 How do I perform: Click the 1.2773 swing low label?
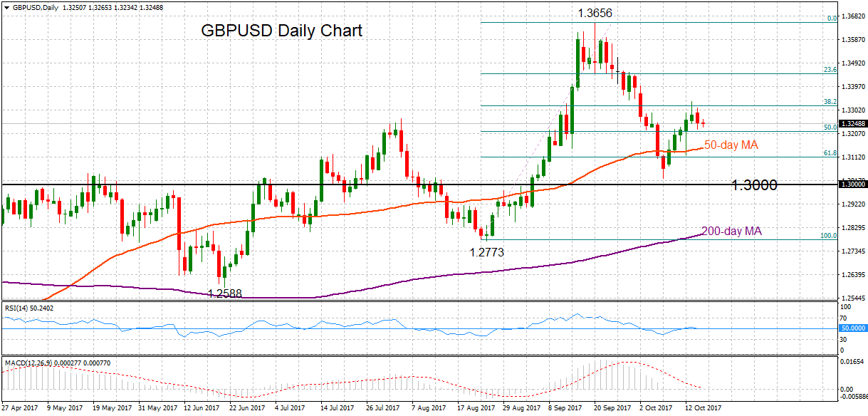click(x=487, y=251)
